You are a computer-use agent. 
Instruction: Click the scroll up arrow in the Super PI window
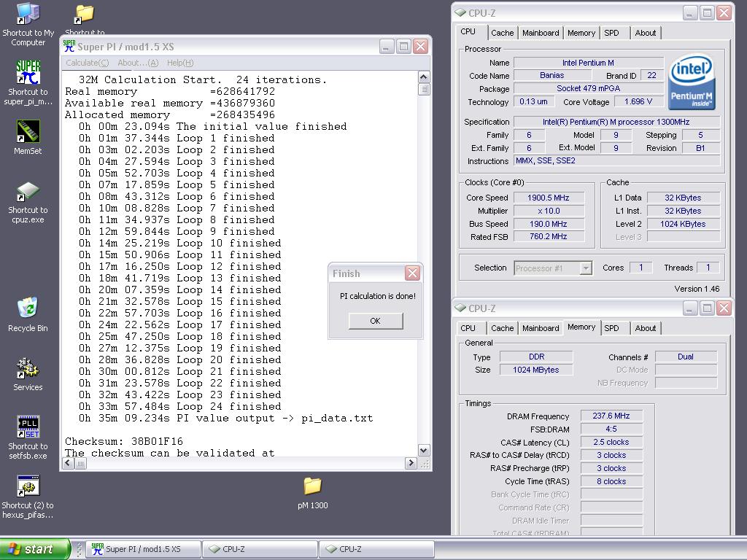424,77
